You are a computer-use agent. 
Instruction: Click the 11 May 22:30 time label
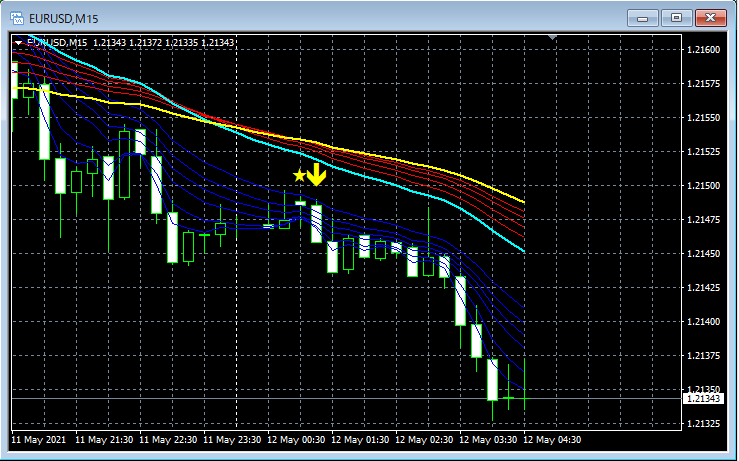pos(168,440)
